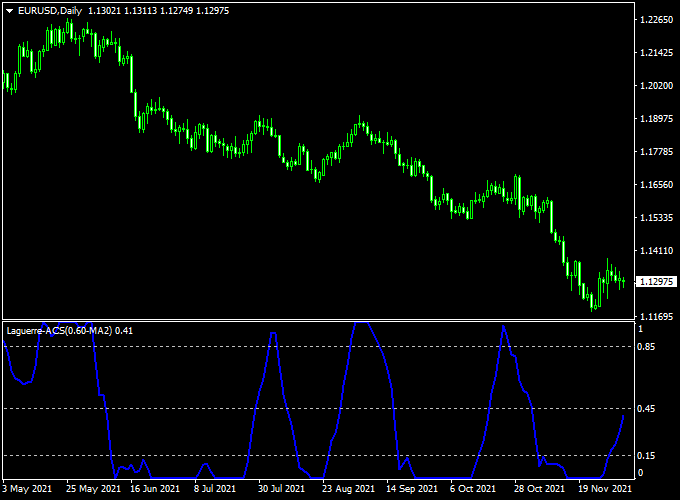Select the 0.45 indicator level label
The image size is (680, 500).
[646, 409]
